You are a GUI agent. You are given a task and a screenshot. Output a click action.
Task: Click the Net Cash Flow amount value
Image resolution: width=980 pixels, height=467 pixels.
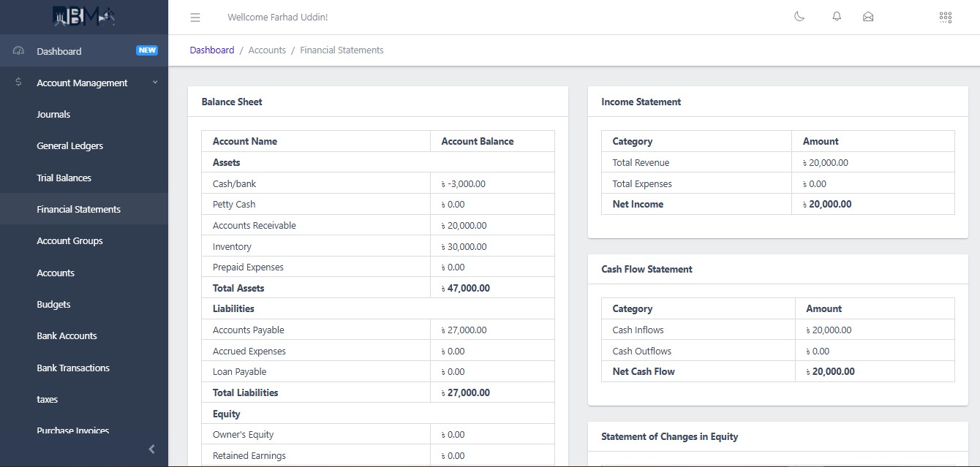pyautogui.click(x=830, y=371)
